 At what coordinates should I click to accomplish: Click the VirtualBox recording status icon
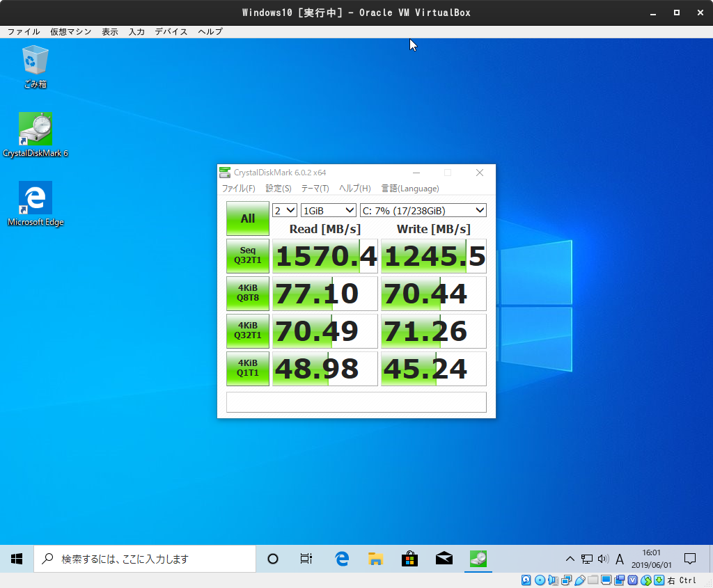tap(619, 580)
